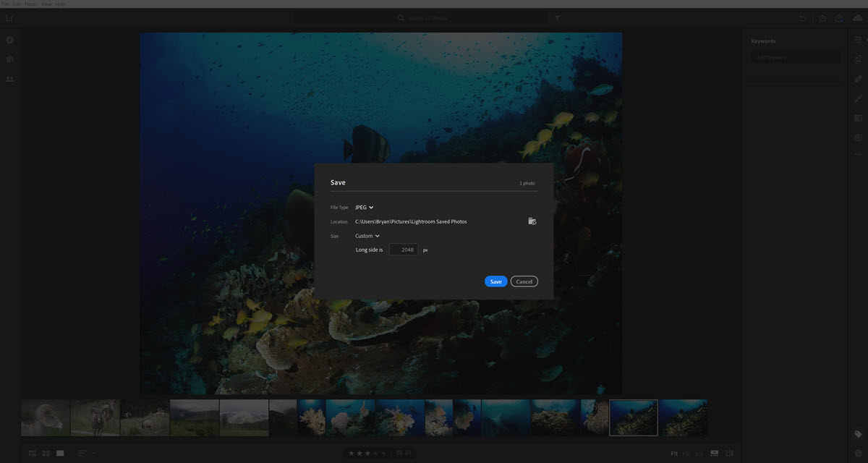Click the blue Save button
Image resolution: width=868 pixels, height=463 pixels.
pos(495,281)
